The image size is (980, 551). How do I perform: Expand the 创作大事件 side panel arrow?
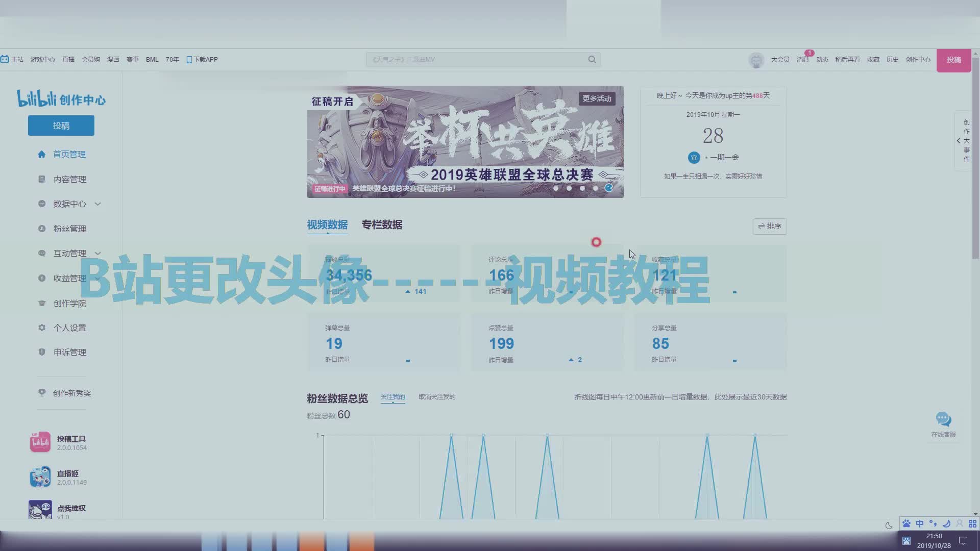coord(959,141)
